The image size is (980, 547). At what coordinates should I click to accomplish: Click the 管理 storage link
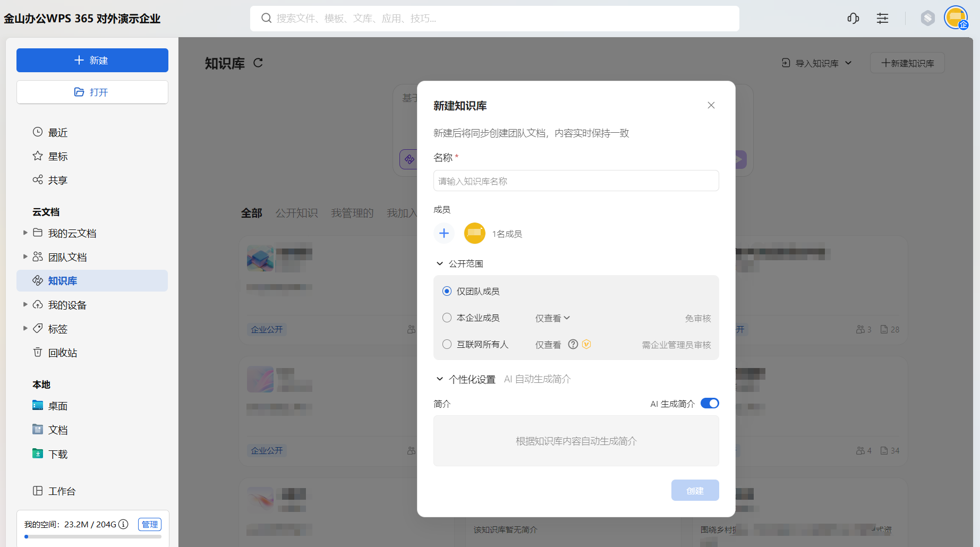pyautogui.click(x=150, y=524)
